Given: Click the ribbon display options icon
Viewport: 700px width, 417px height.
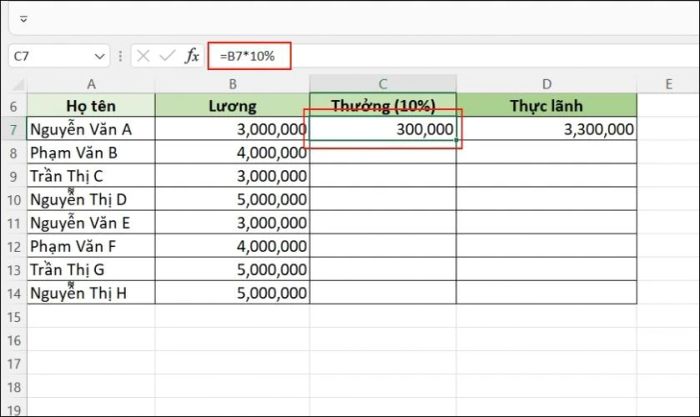Looking at the screenshot, I should click(x=24, y=19).
